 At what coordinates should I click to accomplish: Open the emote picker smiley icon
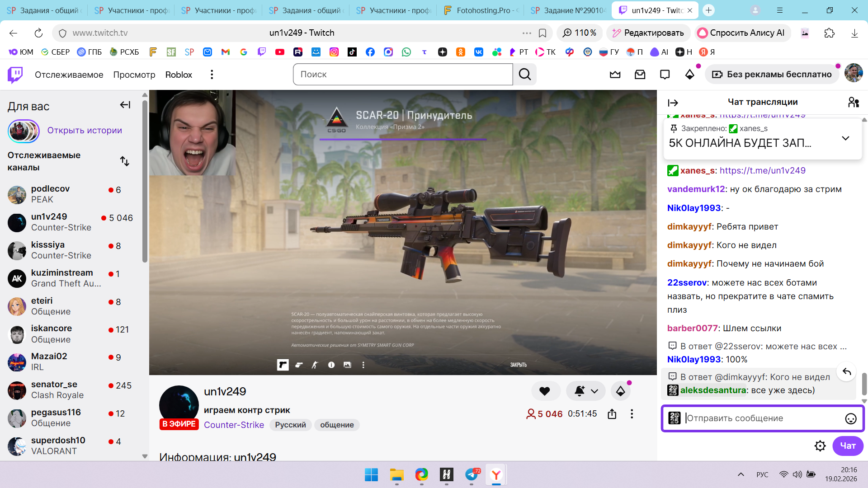click(850, 419)
